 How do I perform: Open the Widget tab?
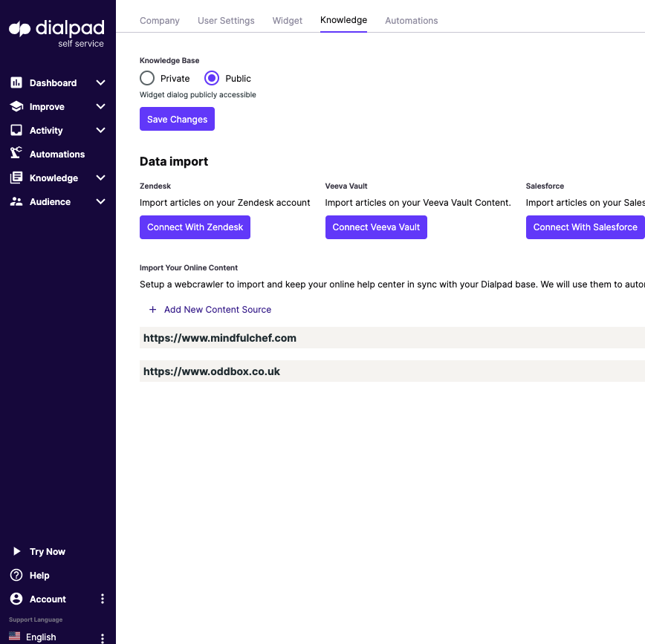287,21
